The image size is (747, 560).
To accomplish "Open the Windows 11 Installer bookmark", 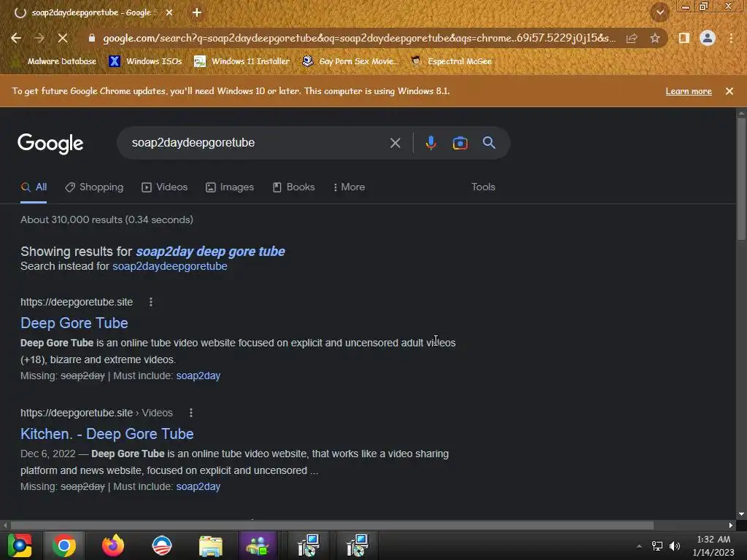I will (242, 61).
